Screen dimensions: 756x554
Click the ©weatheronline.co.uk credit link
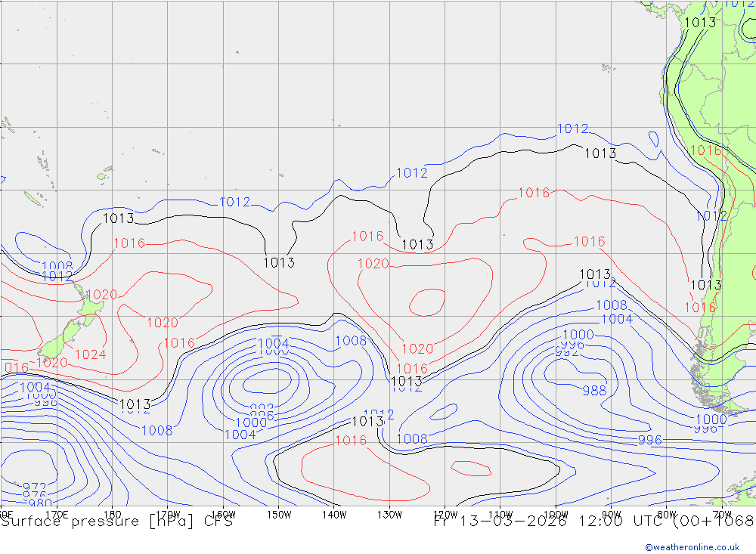click(x=692, y=546)
